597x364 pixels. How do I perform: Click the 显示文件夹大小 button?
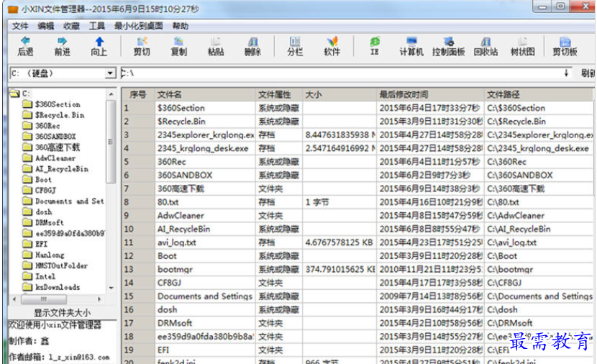pyautogui.click(x=62, y=313)
